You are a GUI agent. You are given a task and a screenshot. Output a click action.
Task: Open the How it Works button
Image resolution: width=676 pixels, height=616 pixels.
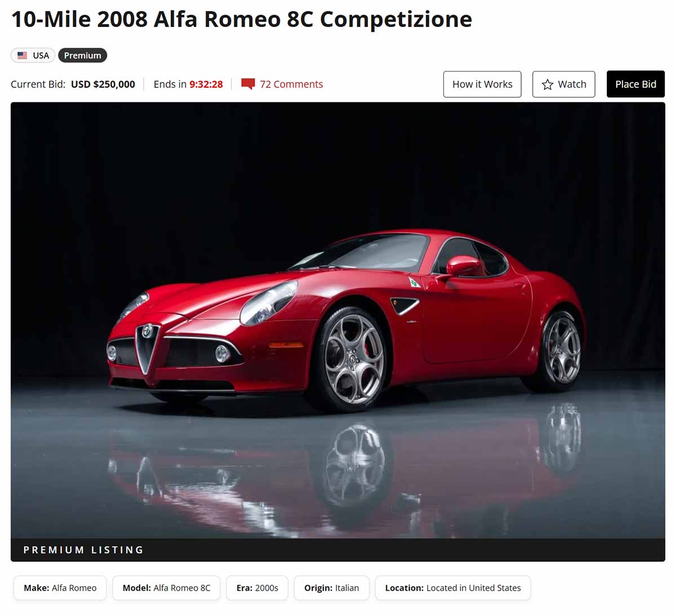click(482, 84)
